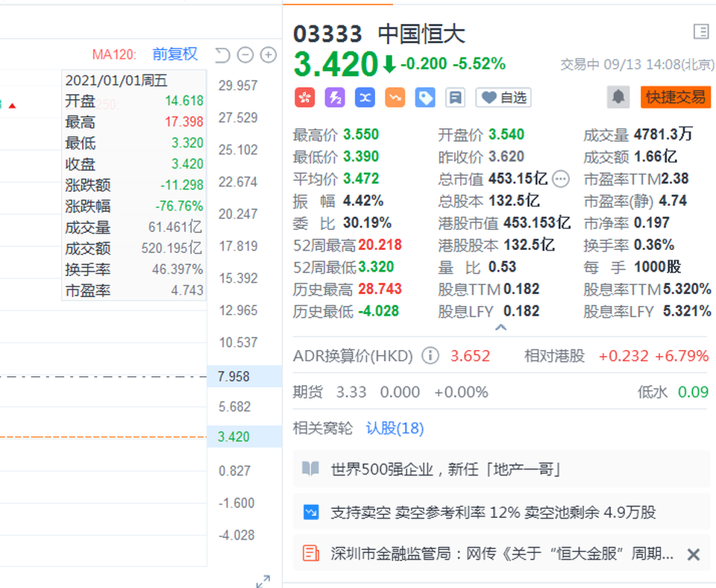Click the 历史最低 -4.028 value
Screen dimensions: 716x588
tap(379, 311)
